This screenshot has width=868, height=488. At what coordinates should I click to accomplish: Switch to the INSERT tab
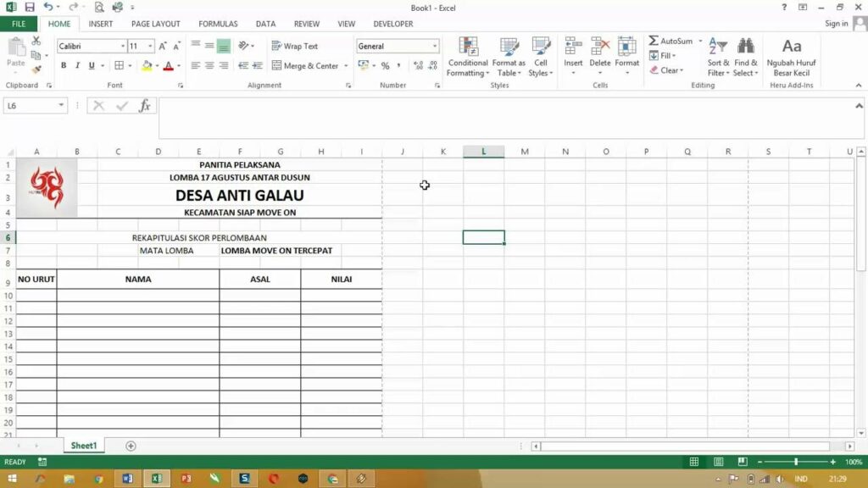pos(101,24)
